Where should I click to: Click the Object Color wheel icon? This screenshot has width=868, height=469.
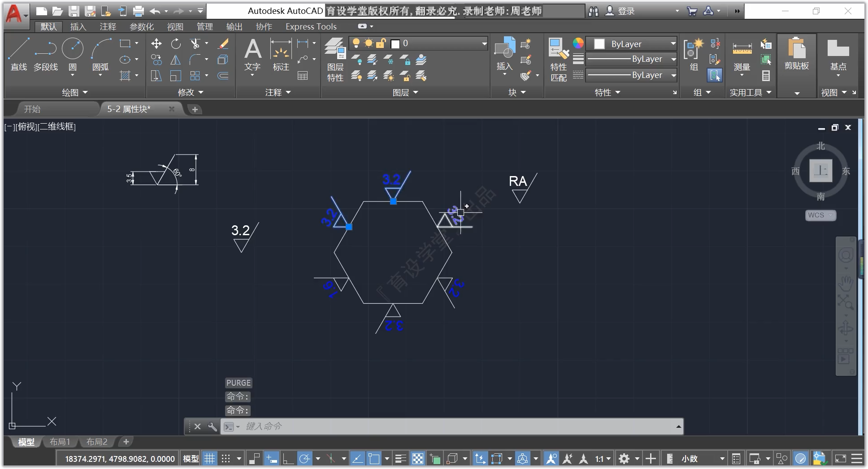coord(578,43)
